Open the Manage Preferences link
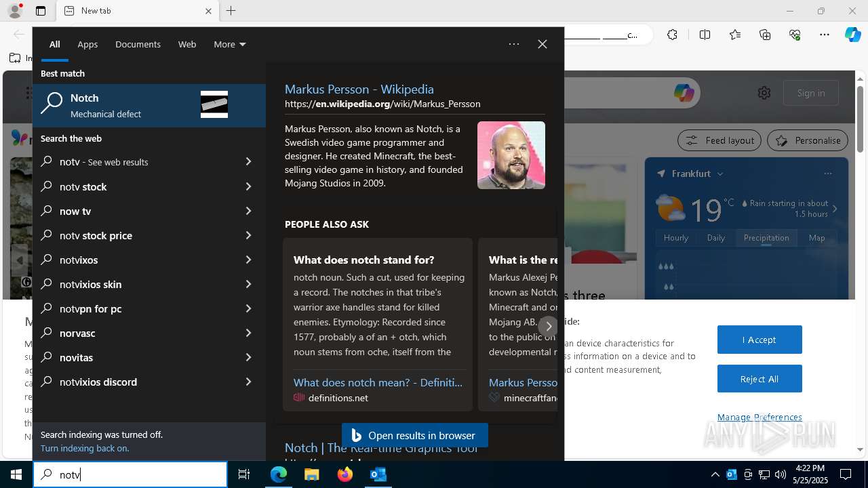This screenshot has width=868, height=488. point(759,417)
